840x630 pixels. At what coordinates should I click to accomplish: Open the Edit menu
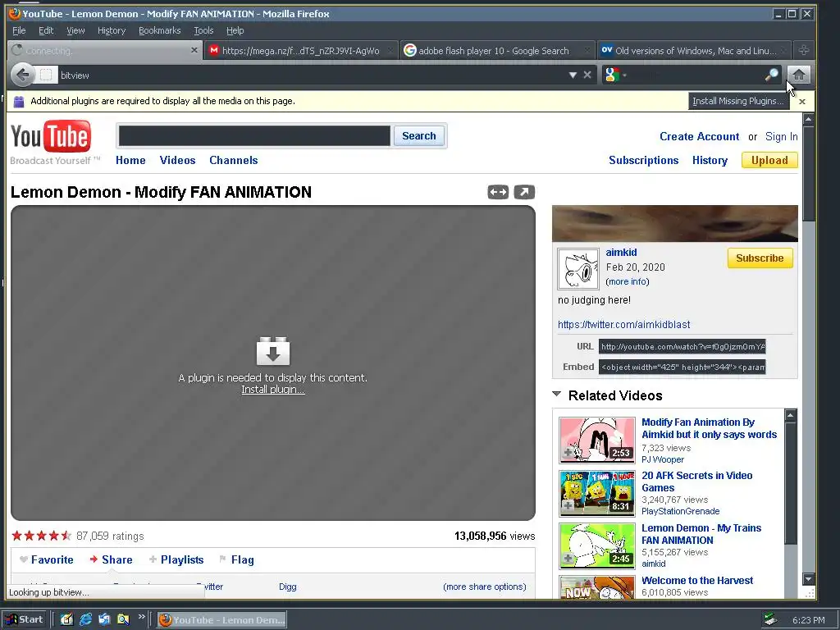tap(46, 30)
